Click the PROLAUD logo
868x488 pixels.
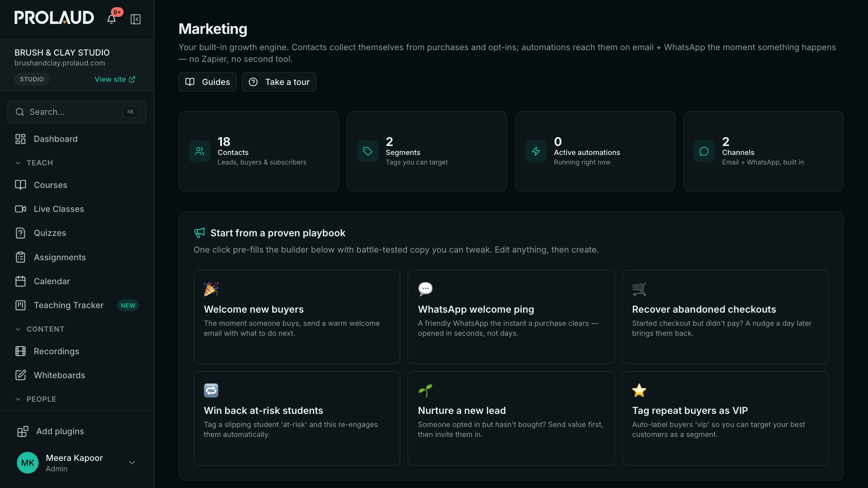point(54,18)
